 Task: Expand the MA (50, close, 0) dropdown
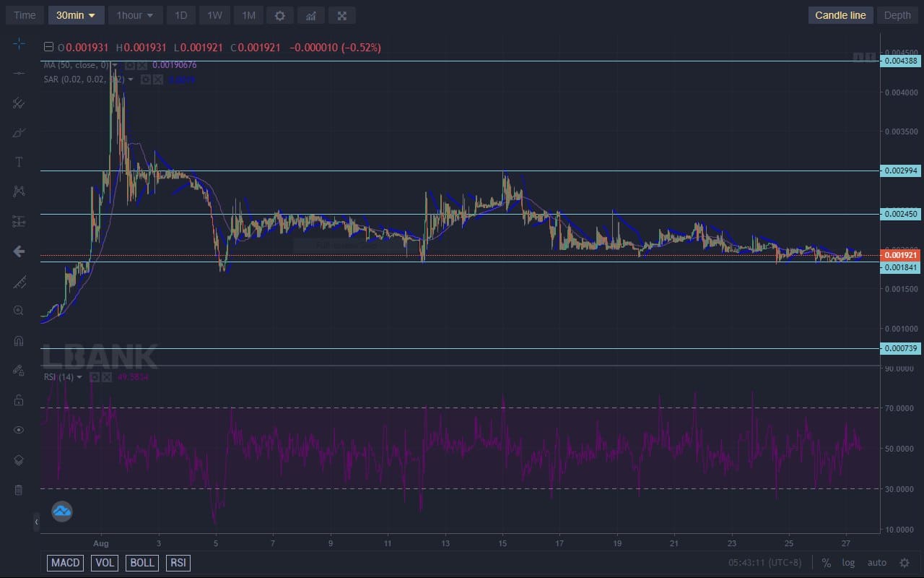[115, 65]
